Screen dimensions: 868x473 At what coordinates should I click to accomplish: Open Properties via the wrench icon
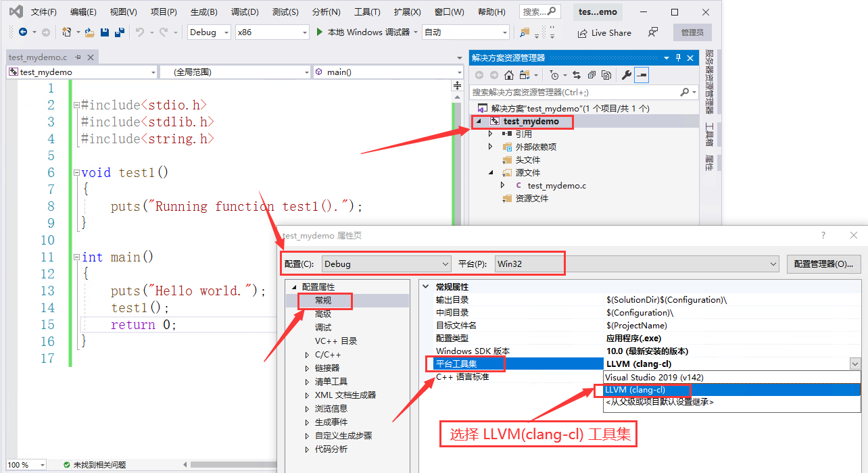(627, 75)
